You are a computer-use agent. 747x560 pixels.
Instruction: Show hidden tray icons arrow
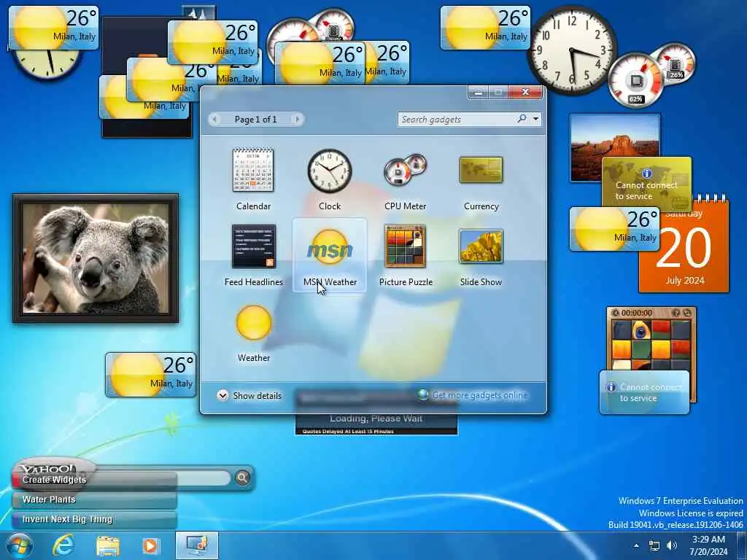point(636,545)
